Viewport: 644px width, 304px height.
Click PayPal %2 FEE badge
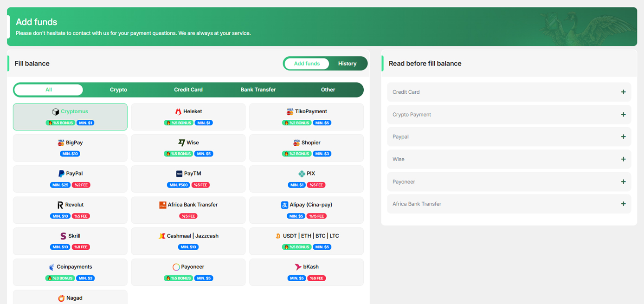pos(81,185)
